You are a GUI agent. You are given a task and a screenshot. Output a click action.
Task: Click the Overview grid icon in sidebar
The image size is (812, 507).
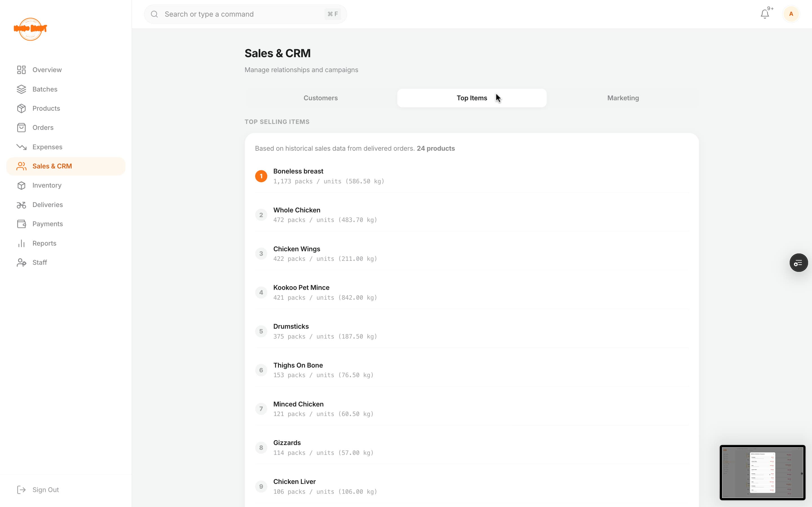pos(21,70)
